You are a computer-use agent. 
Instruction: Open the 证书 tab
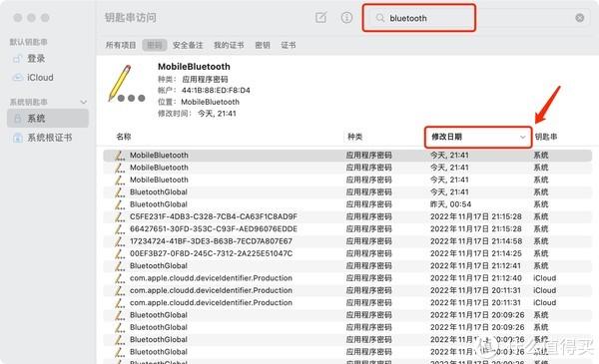pyautogui.click(x=289, y=45)
